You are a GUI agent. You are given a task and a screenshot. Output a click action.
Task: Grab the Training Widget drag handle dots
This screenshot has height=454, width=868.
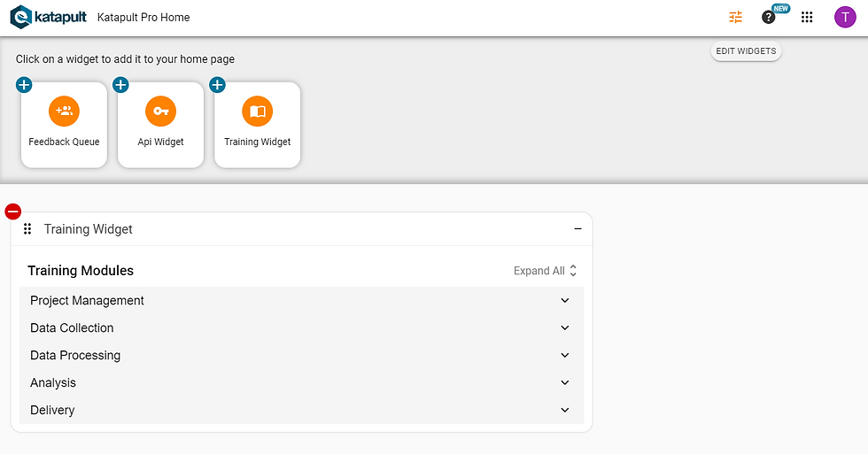27,229
